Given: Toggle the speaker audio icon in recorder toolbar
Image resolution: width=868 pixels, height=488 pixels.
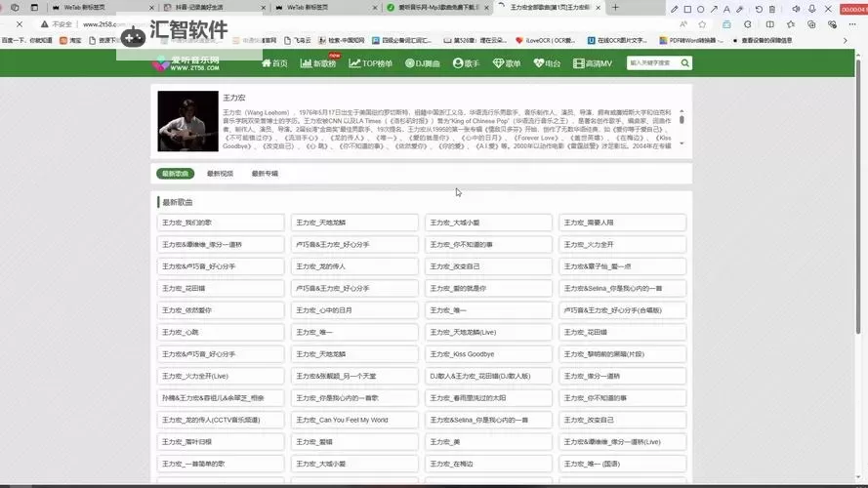Looking at the screenshot, I should point(796,9).
